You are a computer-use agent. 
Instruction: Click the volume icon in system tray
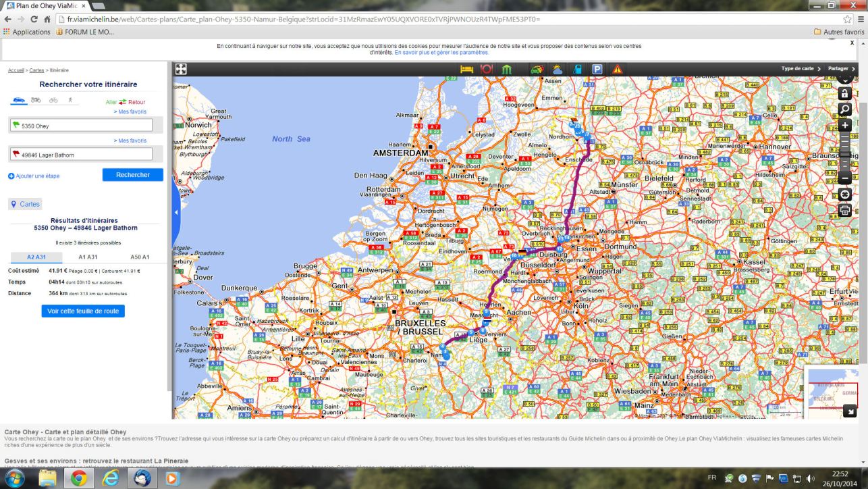[811, 478]
